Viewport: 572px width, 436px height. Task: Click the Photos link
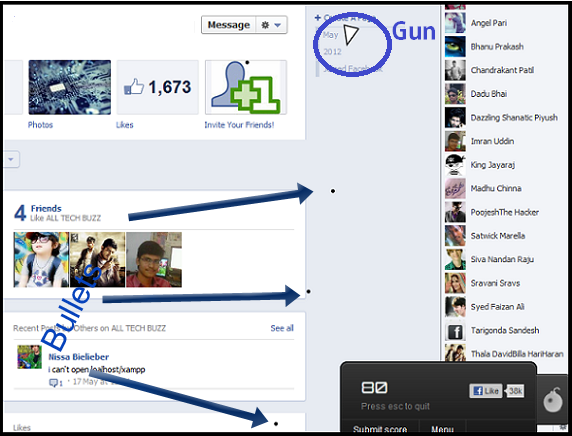[40, 125]
